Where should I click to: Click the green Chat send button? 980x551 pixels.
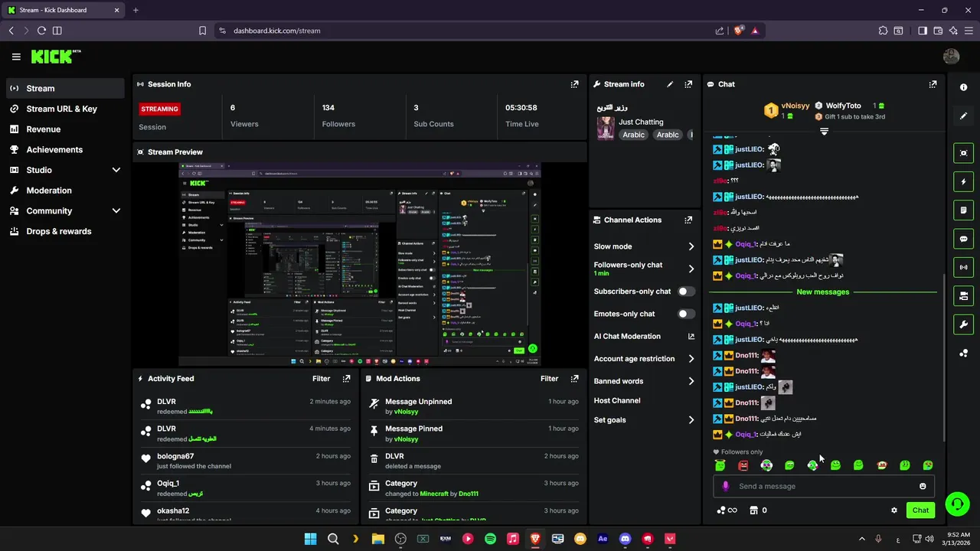tap(920, 510)
